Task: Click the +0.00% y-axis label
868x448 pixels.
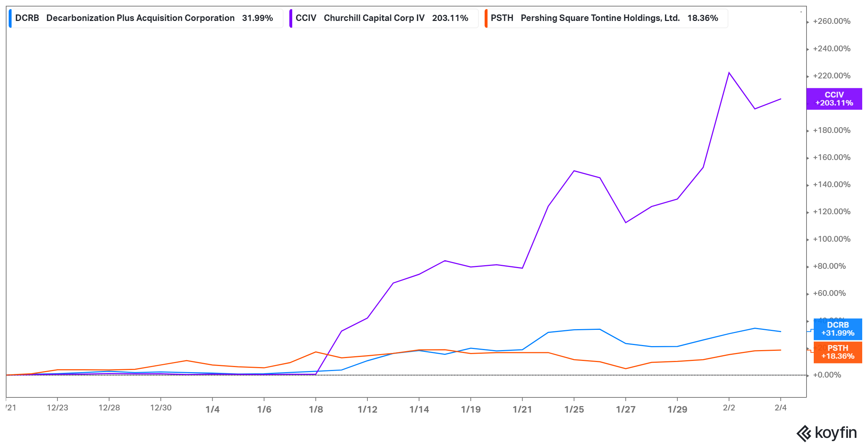Action: pos(827,375)
